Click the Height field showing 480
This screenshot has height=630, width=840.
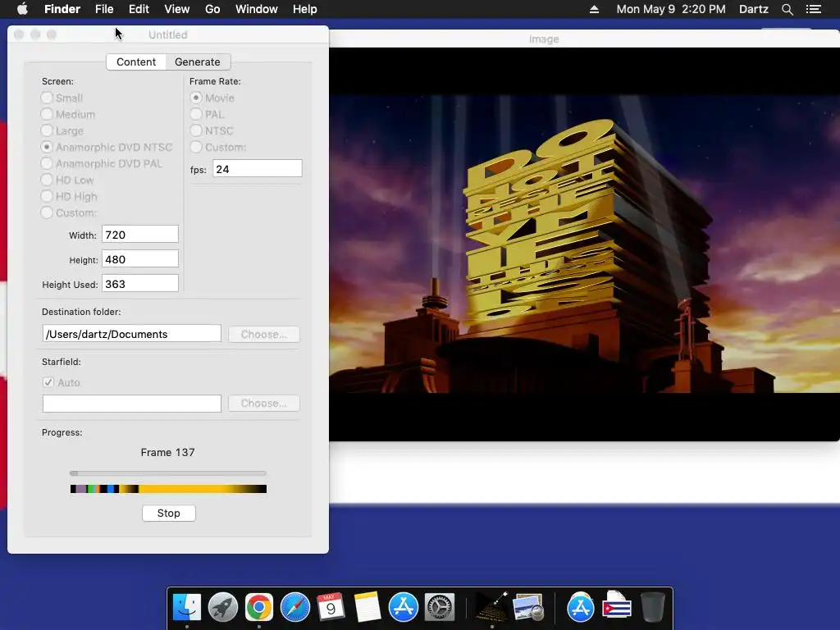pos(139,259)
